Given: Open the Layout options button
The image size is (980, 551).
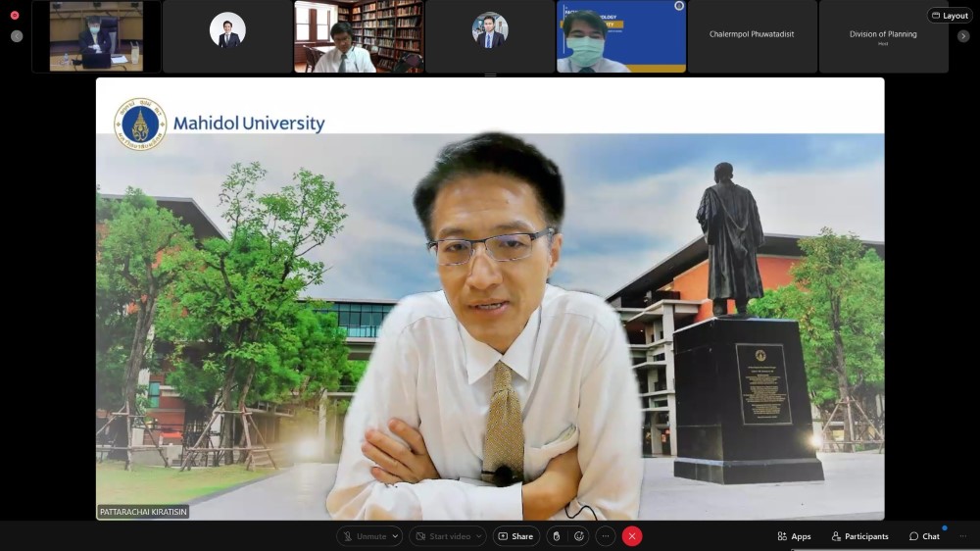Looking at the screenshot, I should pyautogui.click(x=950, y=16).
